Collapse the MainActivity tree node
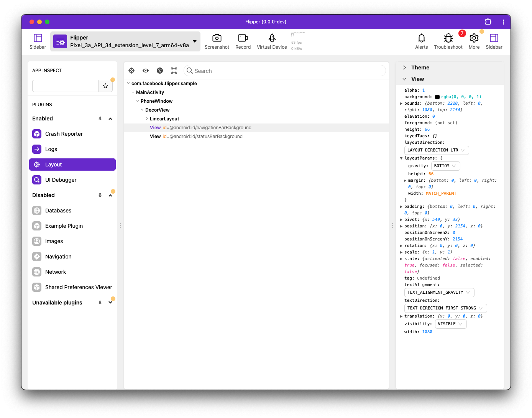The height and width of the screenshot is (418, 532). point(133,92)
